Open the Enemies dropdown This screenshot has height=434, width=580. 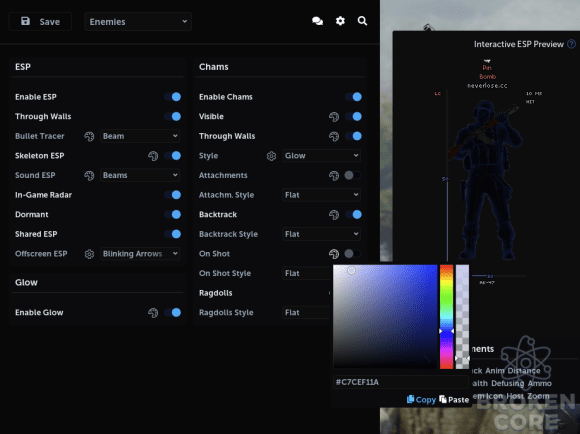(138, 22)
